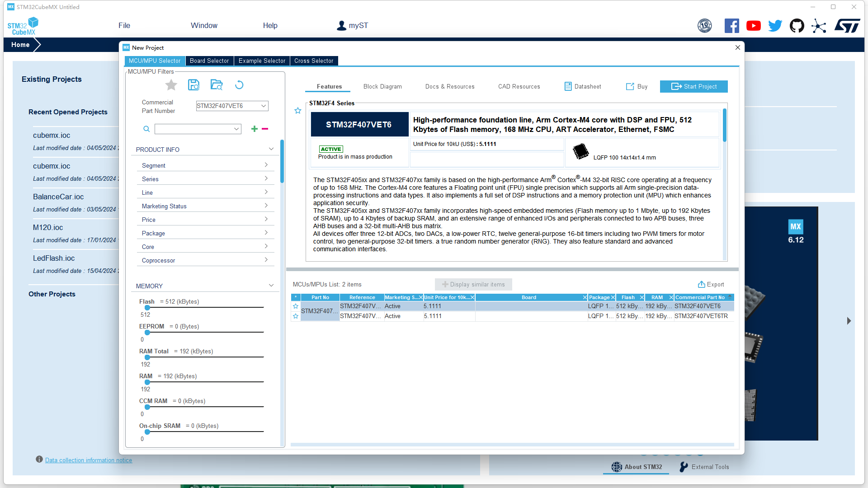The height and width of the screenshot is (488, 868).
Task: Click the pink minus remove-search icon
Action: click(265, 129)
